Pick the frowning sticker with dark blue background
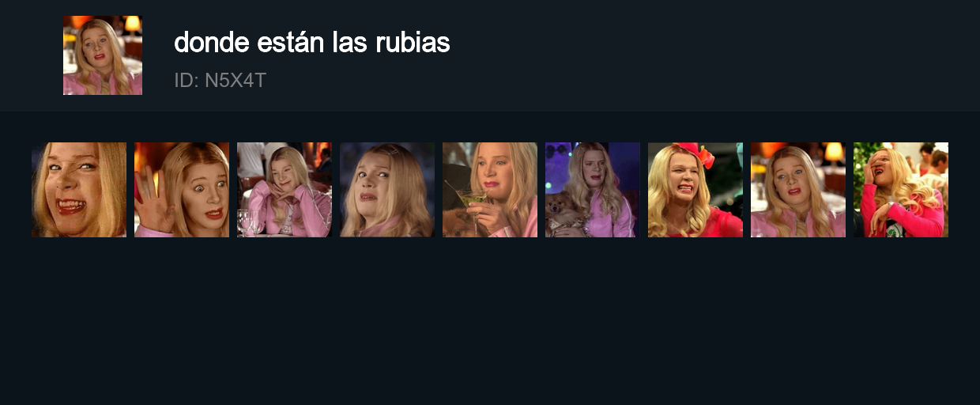 click(387, 190)
